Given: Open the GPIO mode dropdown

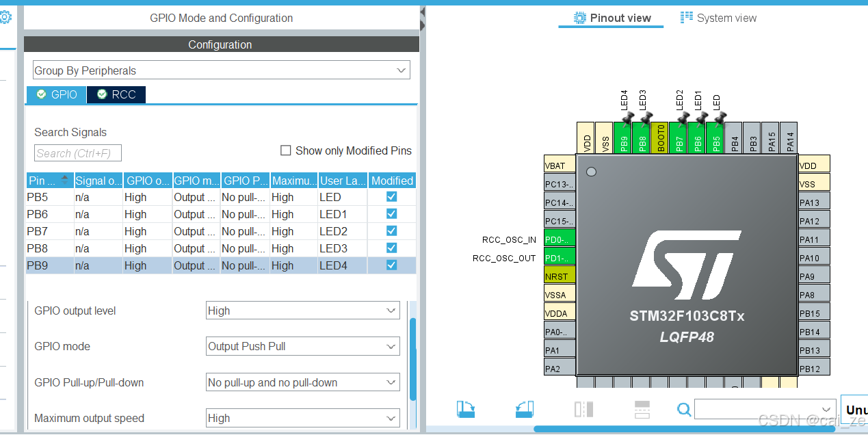Looking at the screenshot, I should tap(303, 346).
